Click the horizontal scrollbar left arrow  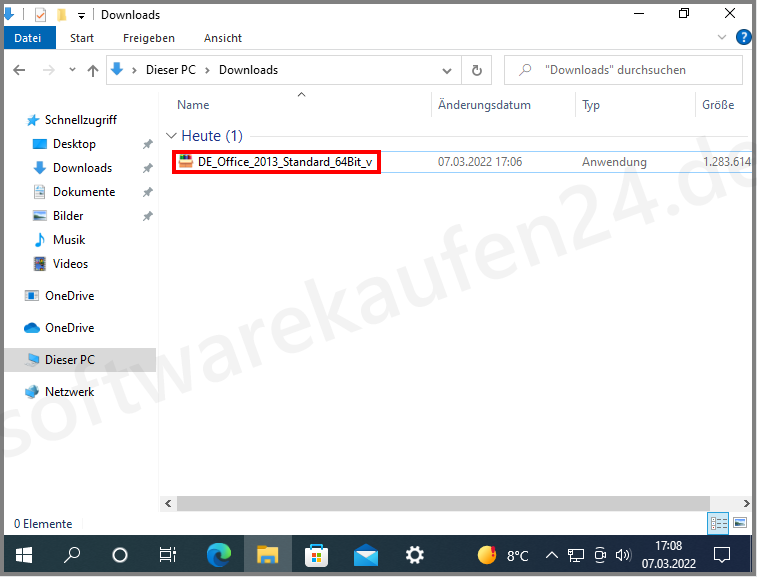coord(168,504)
